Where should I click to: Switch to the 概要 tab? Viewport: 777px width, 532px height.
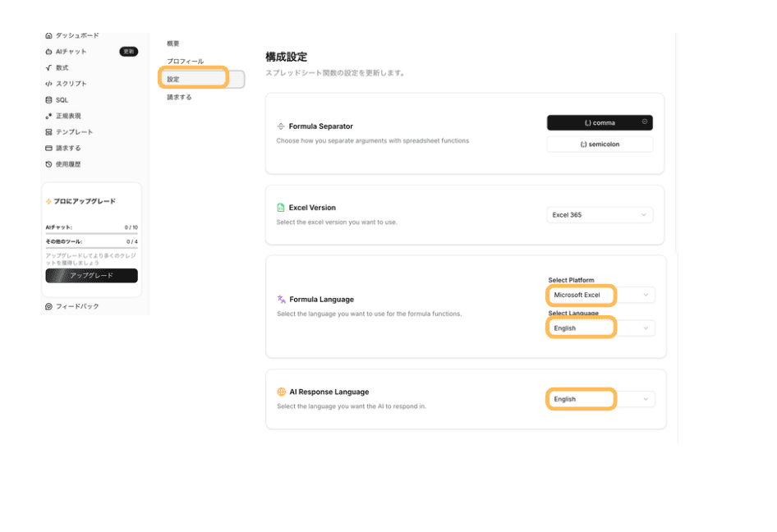pos(172,44)
